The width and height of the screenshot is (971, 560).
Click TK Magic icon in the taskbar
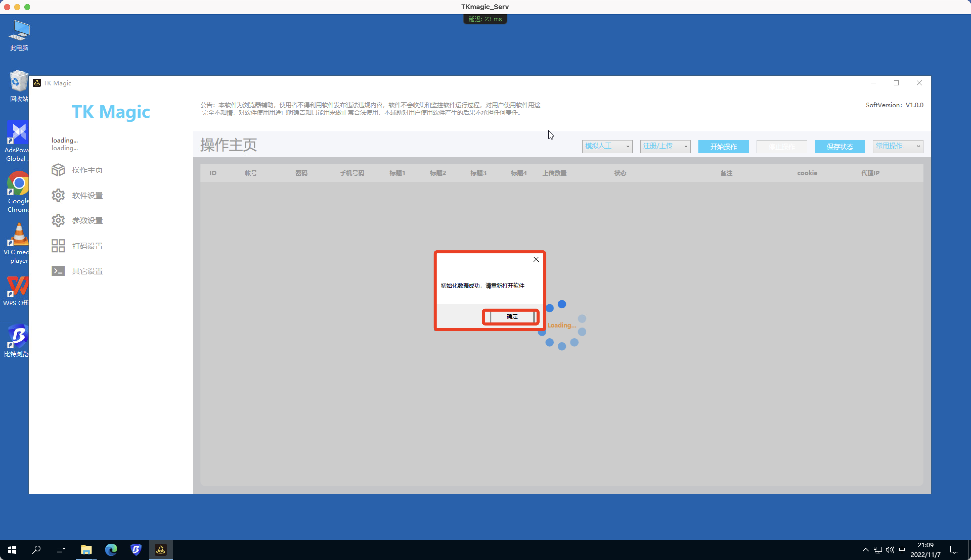pos(161,549)
